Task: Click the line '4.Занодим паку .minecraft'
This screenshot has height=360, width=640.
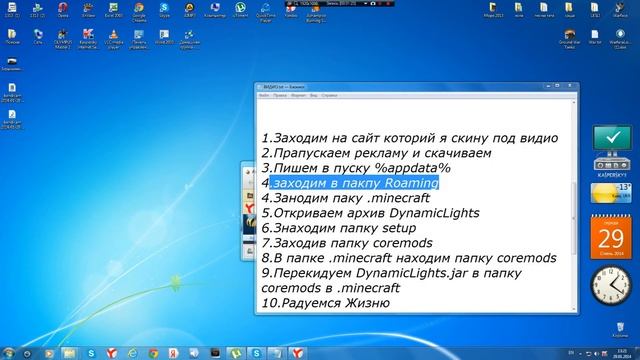Action: 345,198
